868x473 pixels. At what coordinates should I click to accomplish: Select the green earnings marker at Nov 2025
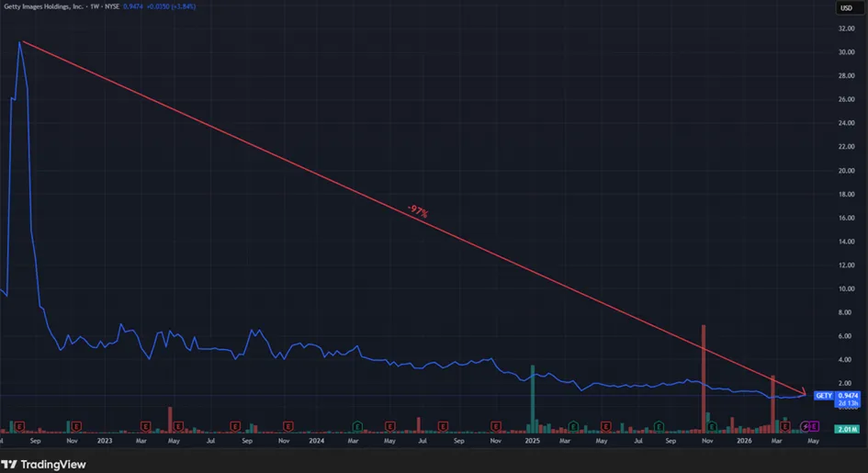(712, 426)
